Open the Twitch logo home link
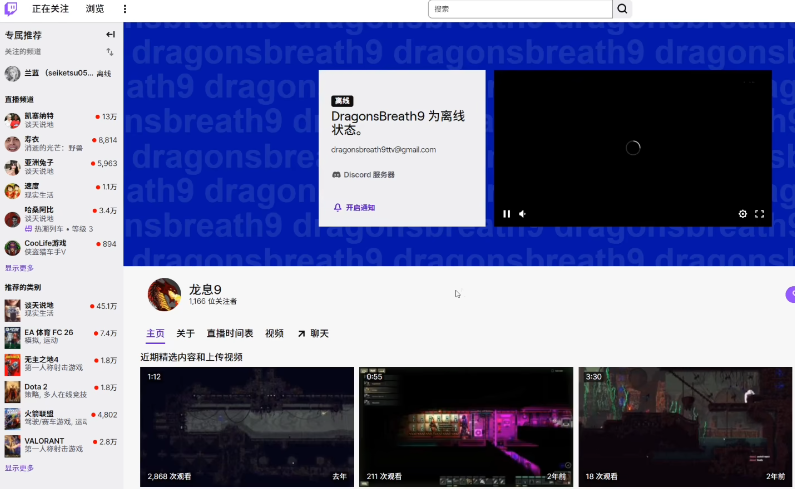795x489 pixels. tap(11, 9)
